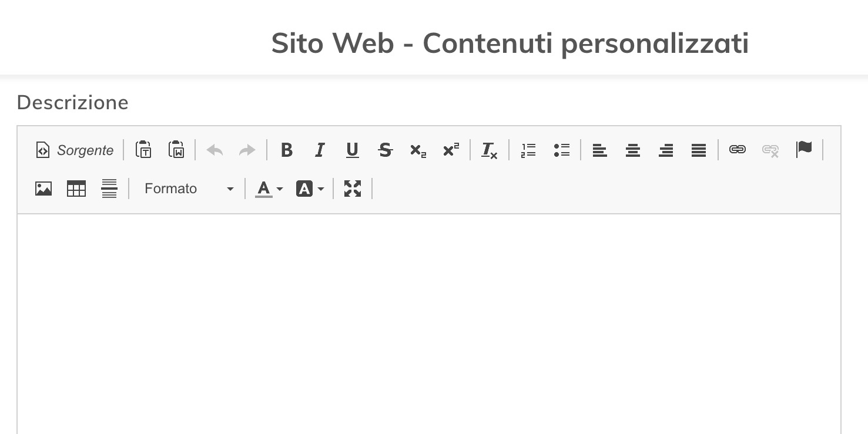Image resolution: width=868 pixels, height=434 pixels.
Task: Toggle italic formatting
Action: (x=319, y=150)
